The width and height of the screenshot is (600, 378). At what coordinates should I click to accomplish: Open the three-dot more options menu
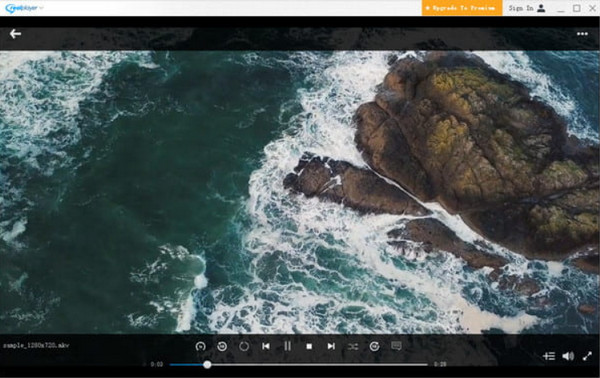tap(582, 34)
